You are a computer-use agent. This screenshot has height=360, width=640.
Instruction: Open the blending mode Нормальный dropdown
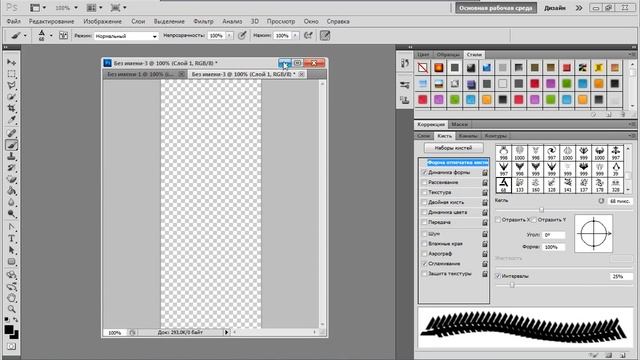(126, 36)
